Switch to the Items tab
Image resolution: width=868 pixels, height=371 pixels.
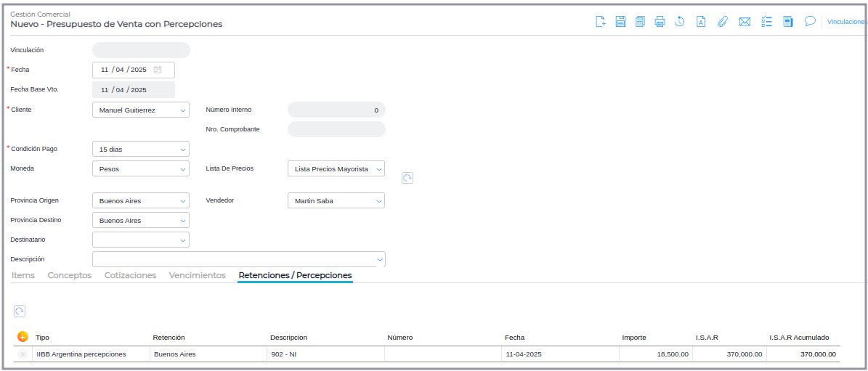23,276
